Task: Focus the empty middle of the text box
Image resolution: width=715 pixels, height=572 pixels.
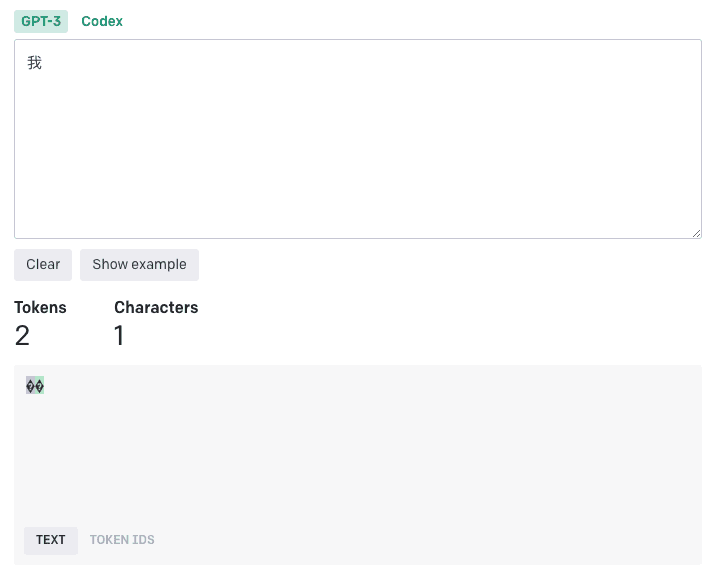Action: [357, 140]
